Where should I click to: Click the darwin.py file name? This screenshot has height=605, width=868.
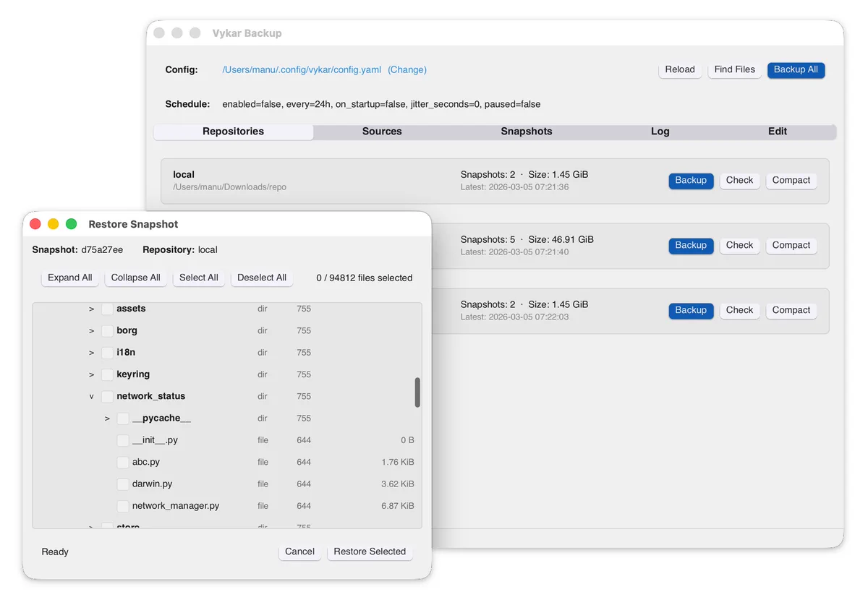tap(152, 484)
